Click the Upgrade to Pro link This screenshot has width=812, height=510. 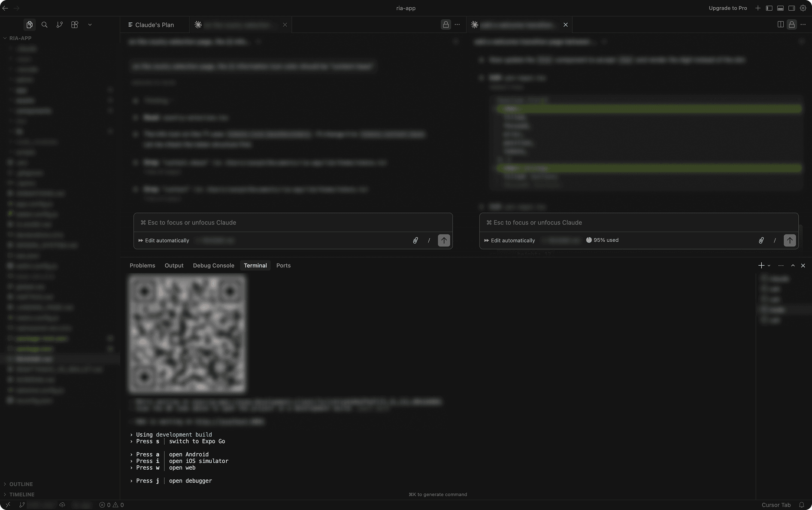pyautogui.click(x=727, y=8)
